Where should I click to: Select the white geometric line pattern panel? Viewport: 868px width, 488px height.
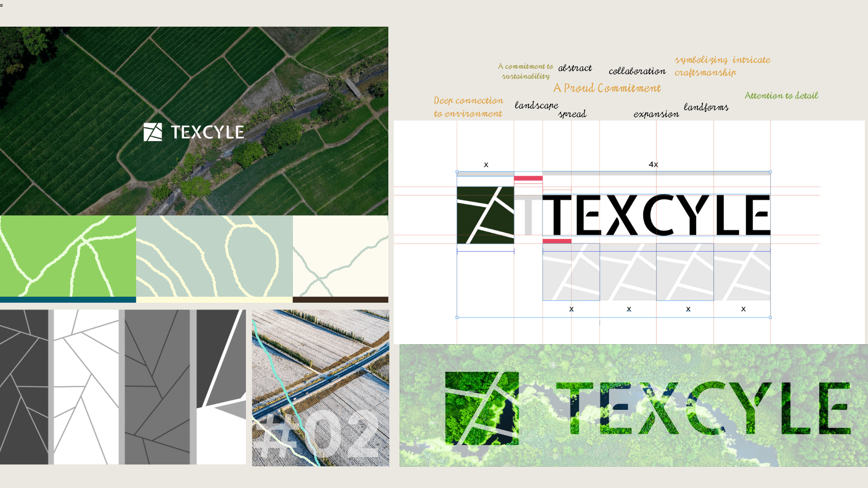(86, 387)
